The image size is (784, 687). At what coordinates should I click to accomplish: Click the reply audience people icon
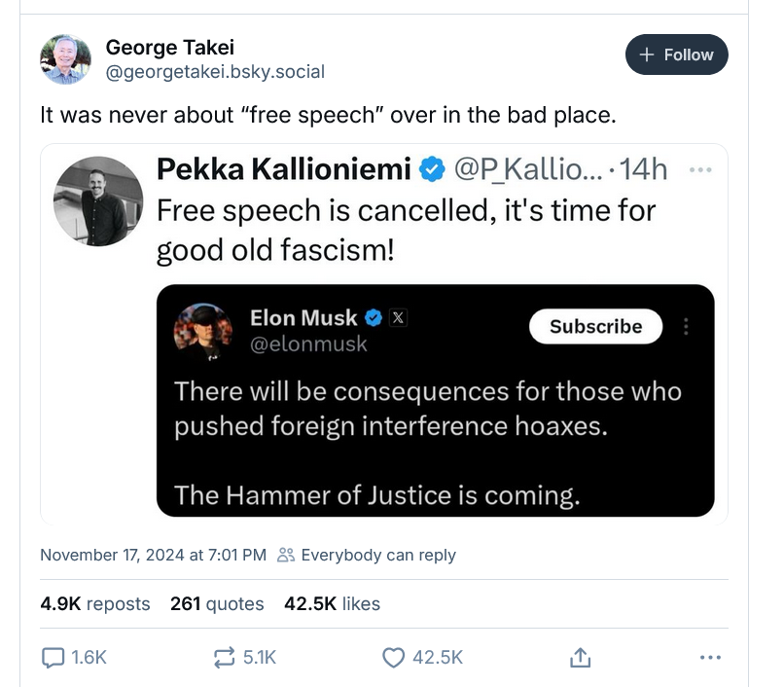click(286, 555)
